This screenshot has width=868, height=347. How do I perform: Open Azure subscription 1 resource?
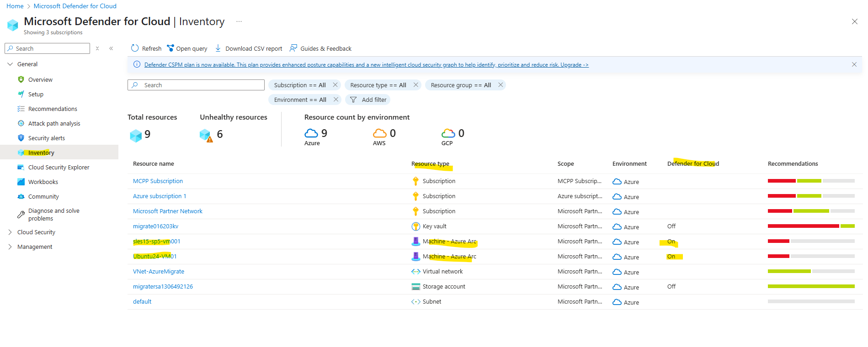(160, 196)
